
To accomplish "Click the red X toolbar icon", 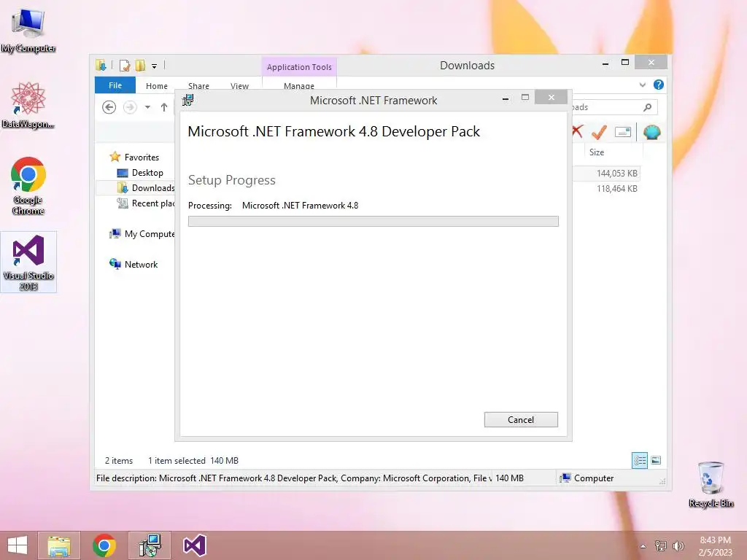I will [578, 131].
